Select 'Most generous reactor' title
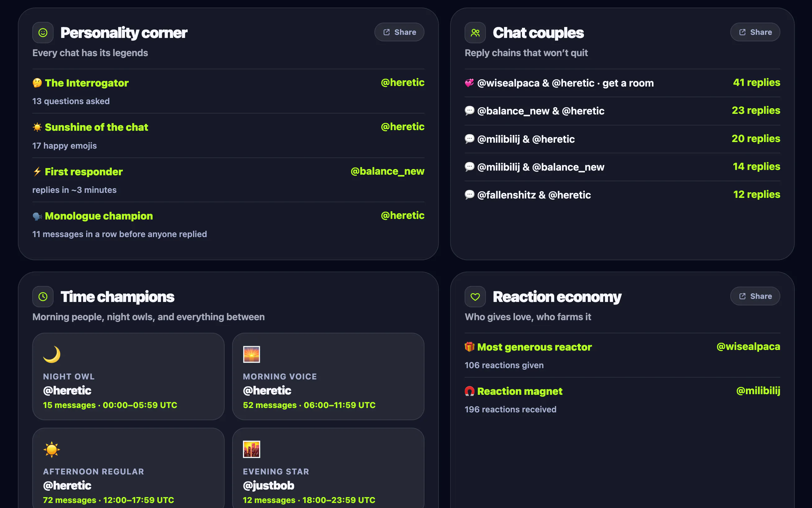This screenshot has height=508, width=812. (x=534, y=347)
